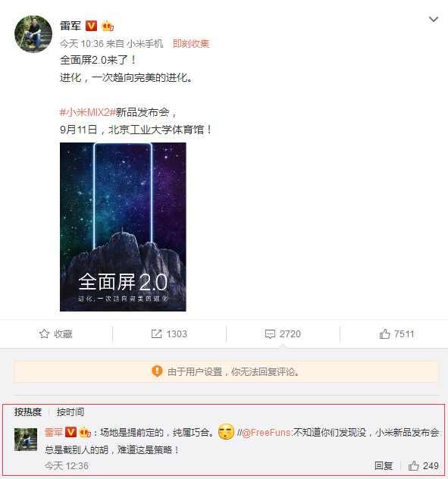Click the membership crown badge beside post author
448x479 pixels.
coord(108,27)
